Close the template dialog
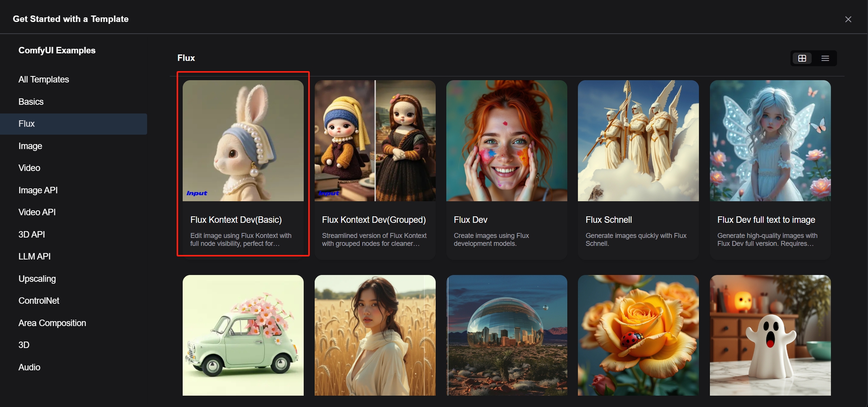 (x=848, y=19)
